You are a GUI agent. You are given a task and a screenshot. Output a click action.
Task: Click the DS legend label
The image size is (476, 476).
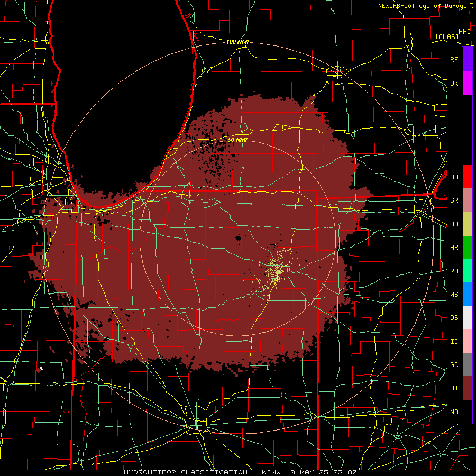pyautogui.click(x=454, y=318)
